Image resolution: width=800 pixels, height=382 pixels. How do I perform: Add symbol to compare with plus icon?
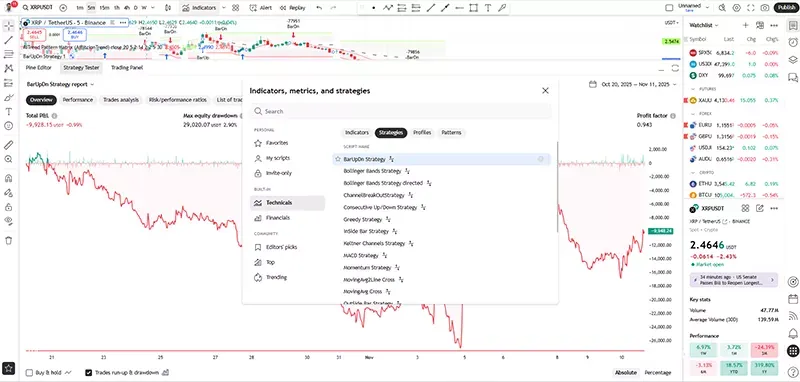[x=63, y=8]
